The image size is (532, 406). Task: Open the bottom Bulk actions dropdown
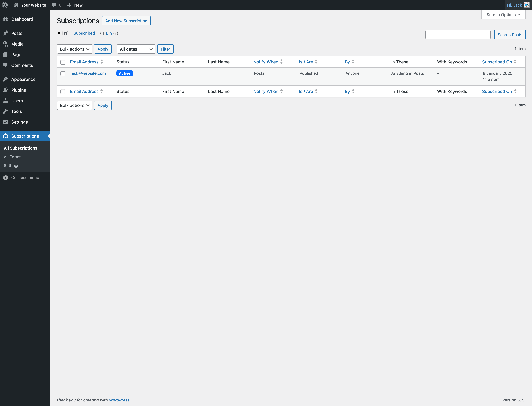[75, 105]
